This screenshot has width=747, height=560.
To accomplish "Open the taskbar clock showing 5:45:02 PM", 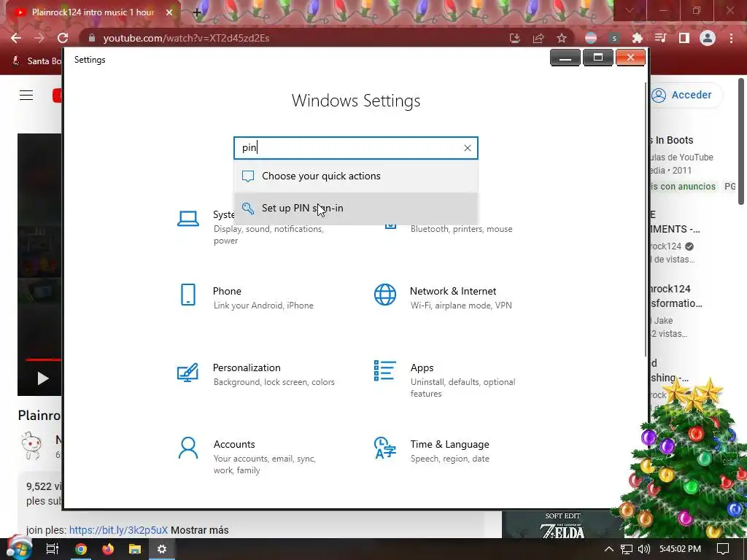I will point(680,549).
